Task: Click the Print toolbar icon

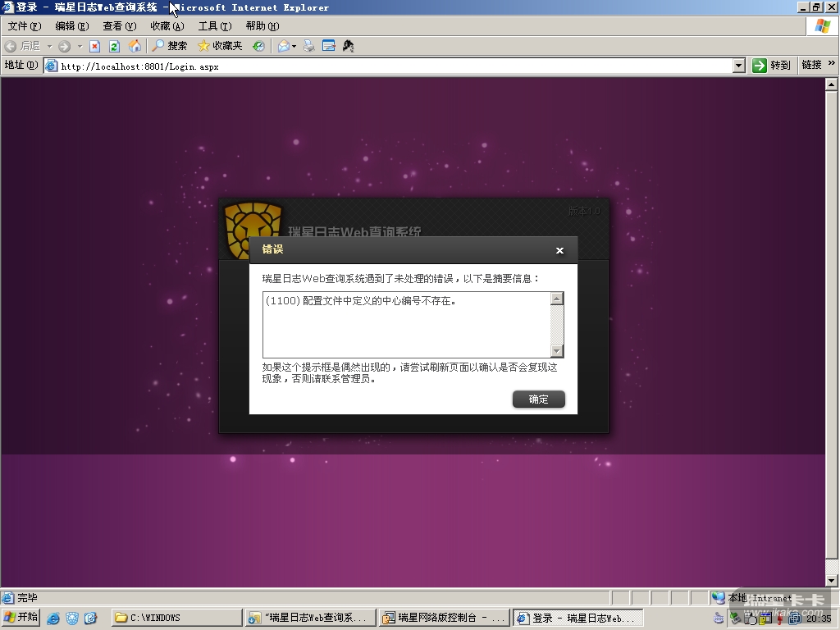Action: point(309,47)
